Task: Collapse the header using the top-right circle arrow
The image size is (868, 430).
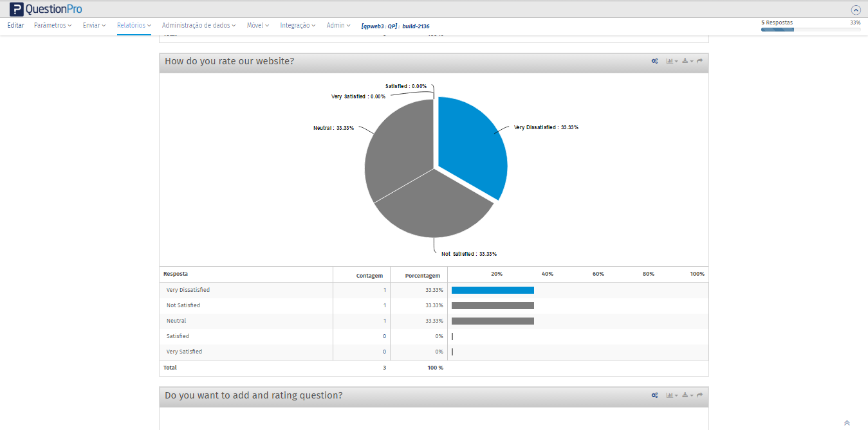Action: point(855,10)
